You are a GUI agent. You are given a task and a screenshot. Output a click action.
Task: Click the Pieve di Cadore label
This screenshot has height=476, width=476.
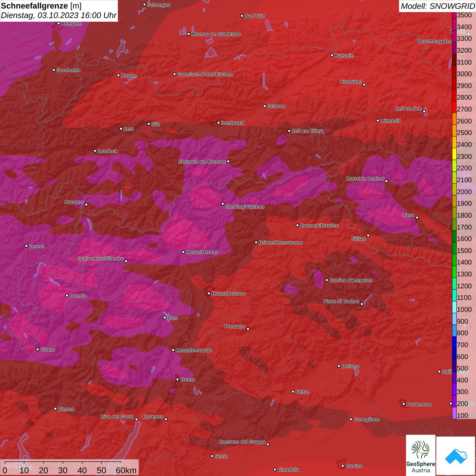[341, 301]
